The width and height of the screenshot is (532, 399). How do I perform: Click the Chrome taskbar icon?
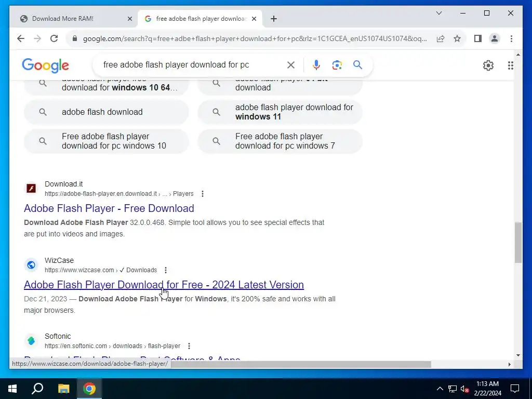coord(89,389)
